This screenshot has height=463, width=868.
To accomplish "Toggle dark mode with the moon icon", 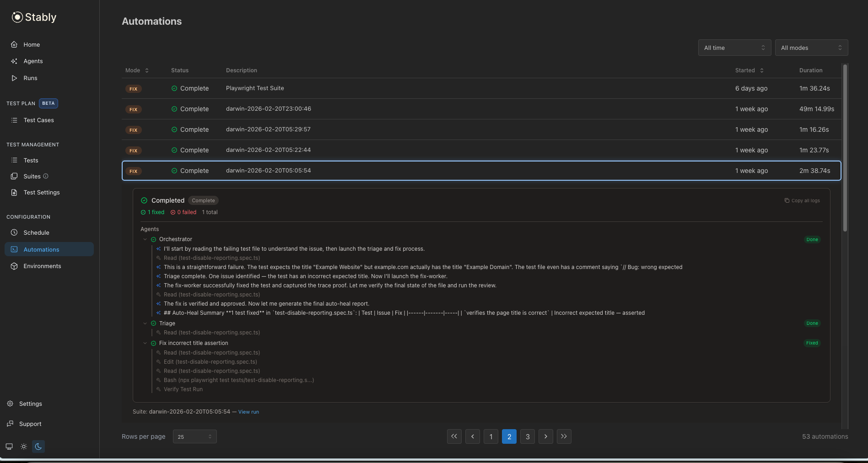I will (x=38, y=447).
